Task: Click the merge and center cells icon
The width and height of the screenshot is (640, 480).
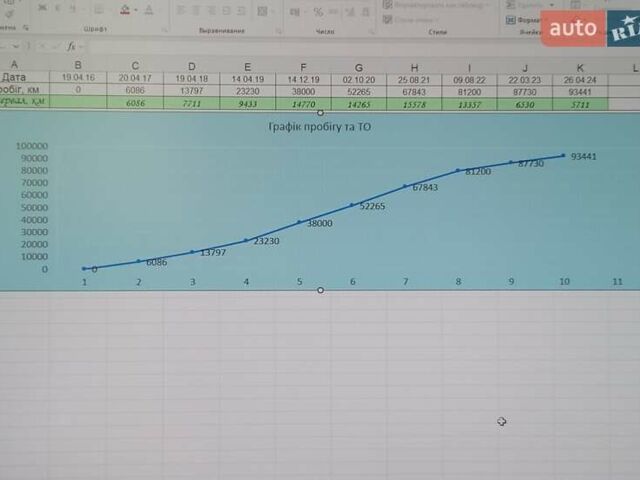Action: 262,11
